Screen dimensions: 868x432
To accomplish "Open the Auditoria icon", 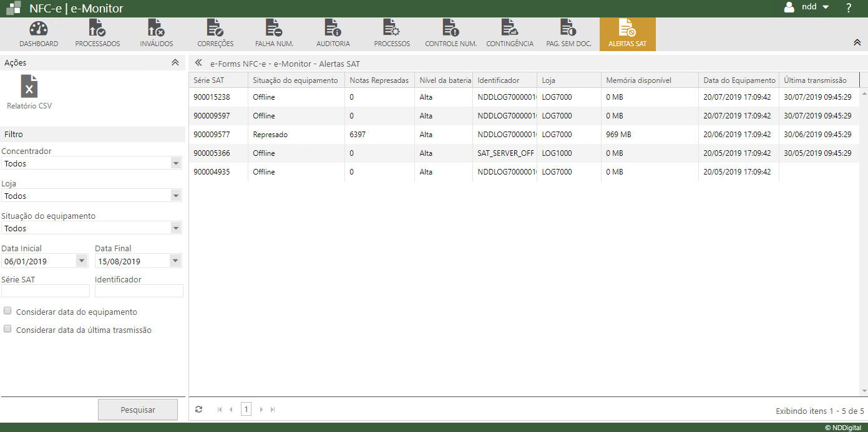I will pyautogui.click(x=333, y=29).
